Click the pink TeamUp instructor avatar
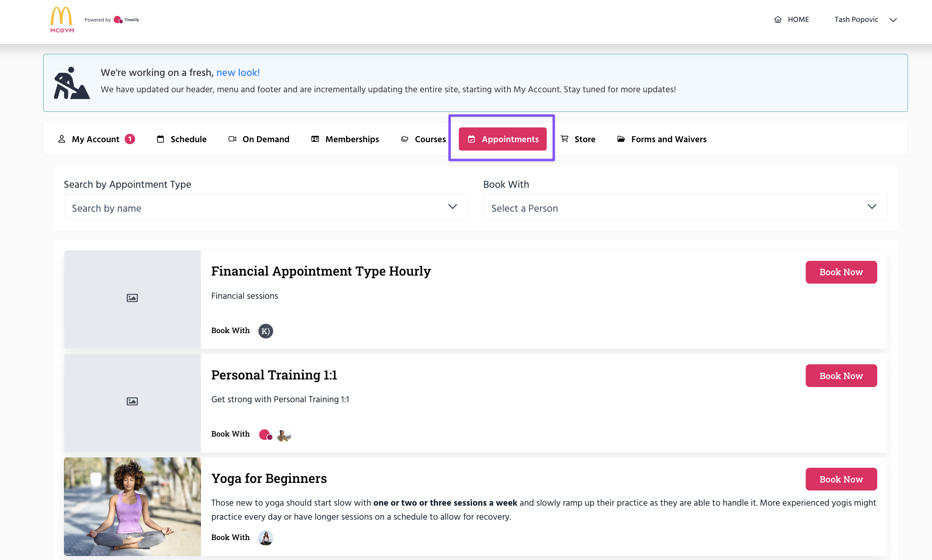The width and height of the screenshot is (932, 560). pos(265,435)
